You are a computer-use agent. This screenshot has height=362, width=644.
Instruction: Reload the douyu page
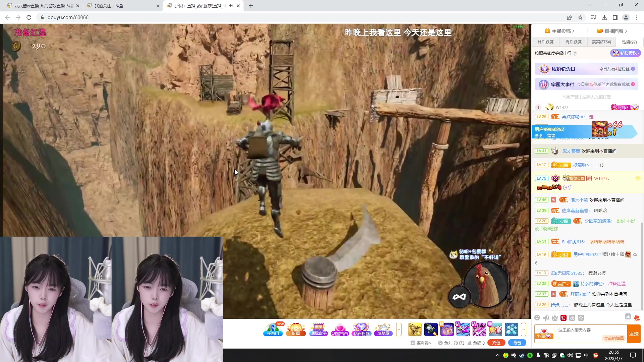[29, 17]
